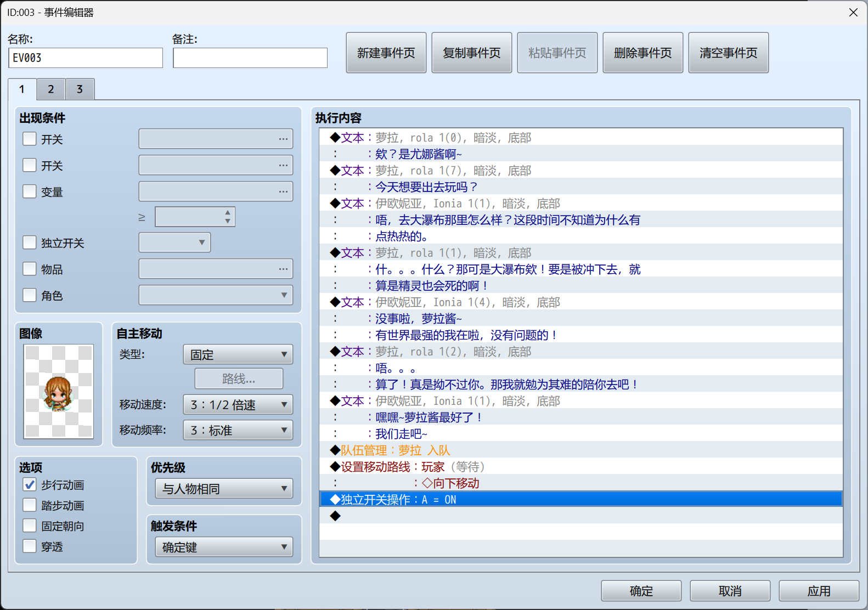The height and width of the screenshot is (610, 868).
Task: Open the 移动频率 dropdown
Action: tap(238, 430)
